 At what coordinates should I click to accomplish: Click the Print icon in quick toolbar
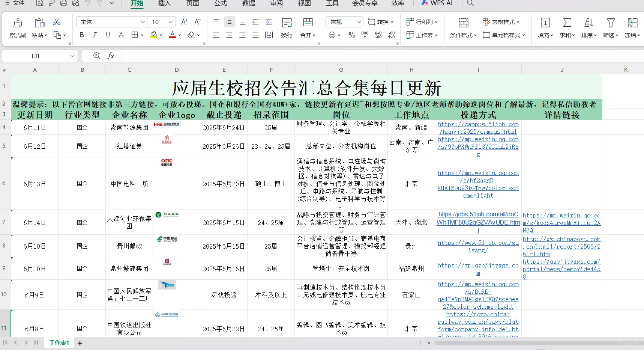(64, 3)
